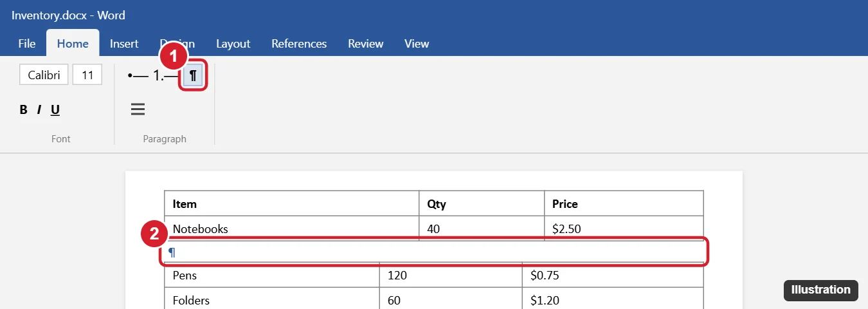Open the Layout tab
Viewport: 868px width, 309px height.
(x=233, y=44)
